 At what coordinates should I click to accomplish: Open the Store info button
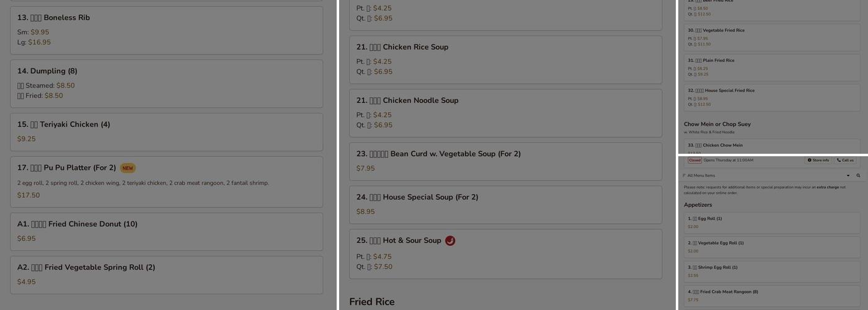pyautogui.click(x=818, y=160)
